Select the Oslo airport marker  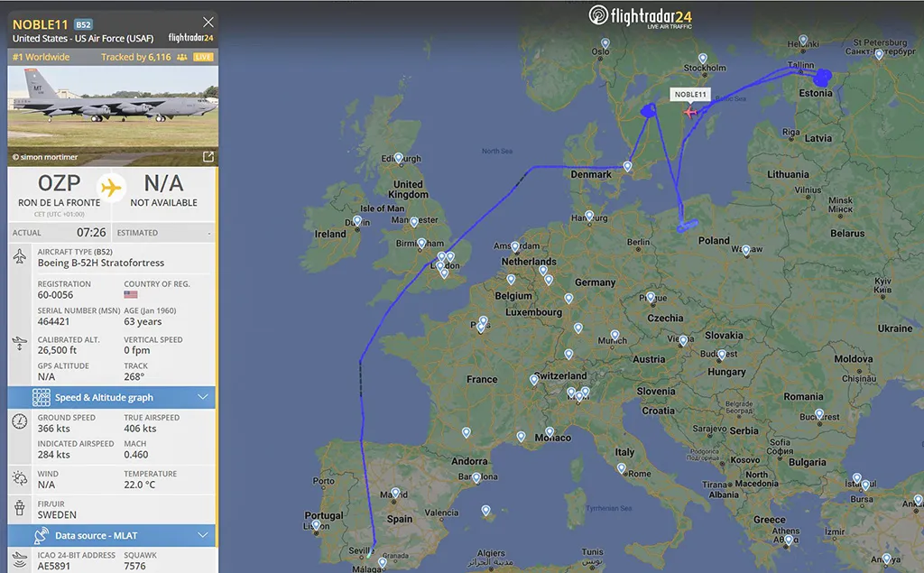pos(605,43)
